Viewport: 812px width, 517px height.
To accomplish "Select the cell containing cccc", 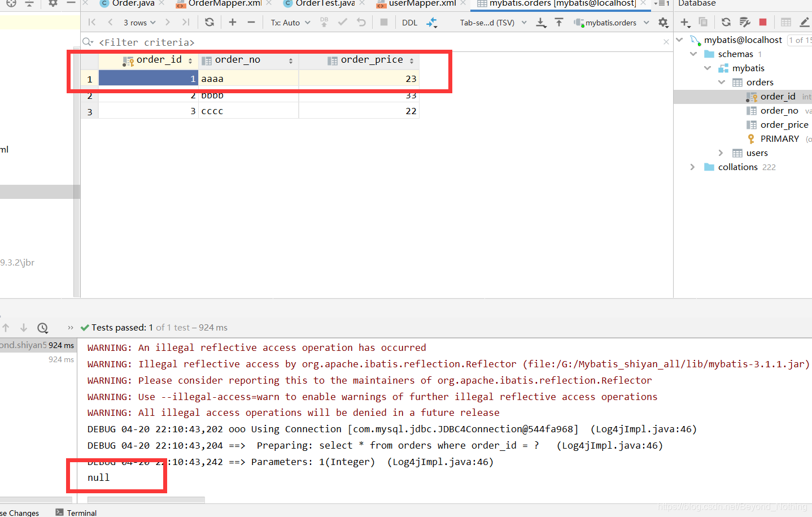I will click(248, 111).
